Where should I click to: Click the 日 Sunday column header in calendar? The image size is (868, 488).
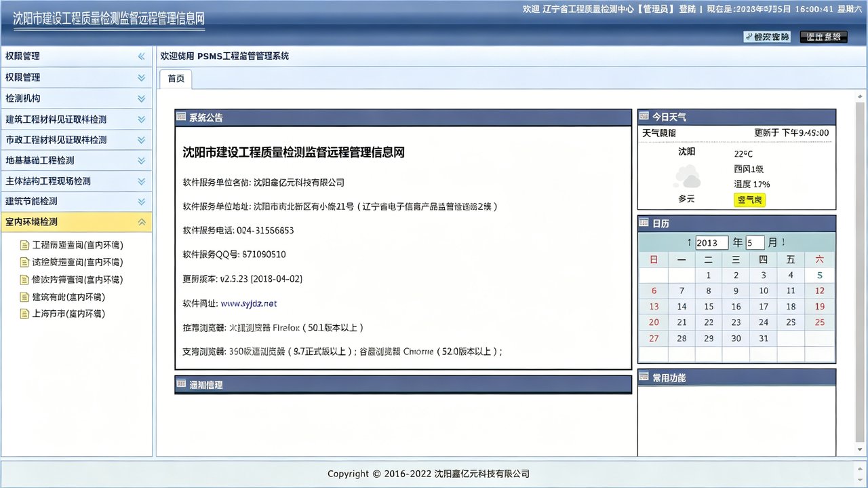(654, 259)
